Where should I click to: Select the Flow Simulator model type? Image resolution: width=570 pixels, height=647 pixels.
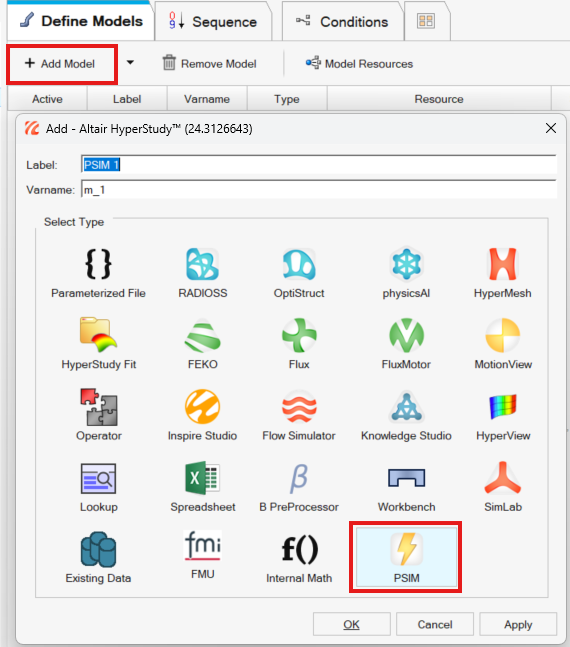point(299,416)
